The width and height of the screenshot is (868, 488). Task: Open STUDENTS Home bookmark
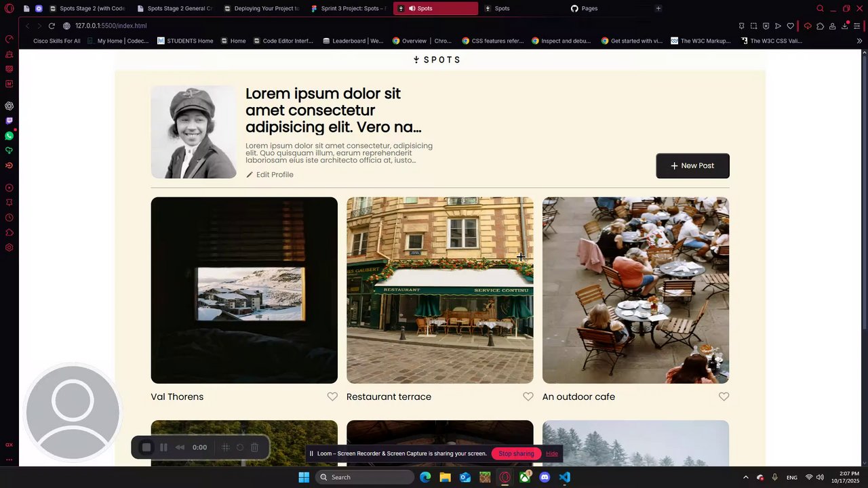[x=185, y=41]
